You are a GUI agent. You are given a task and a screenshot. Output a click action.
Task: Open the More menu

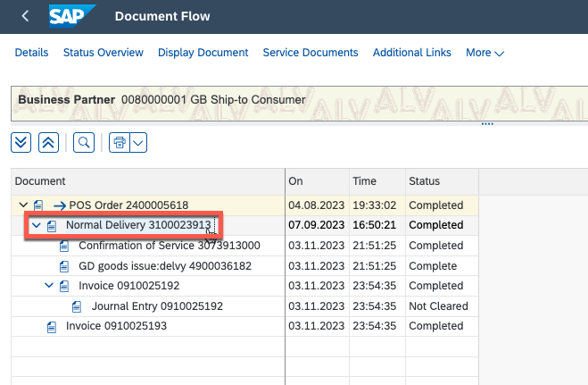point(484,53)
